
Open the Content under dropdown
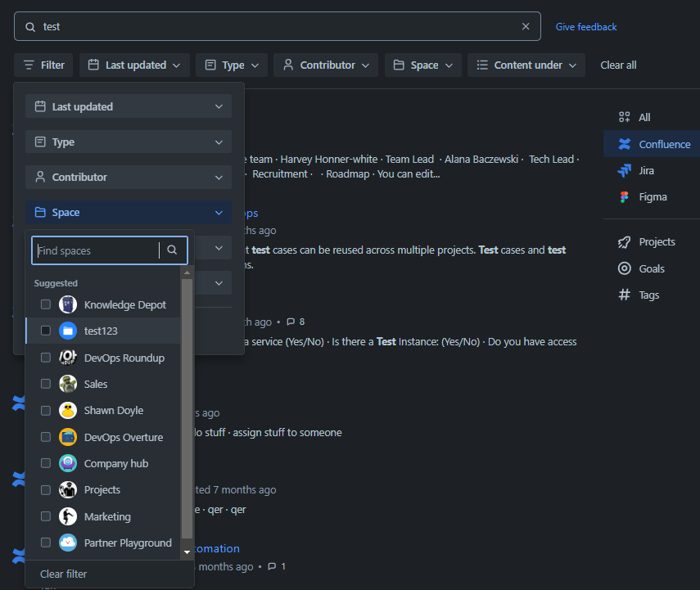(x=526, y=65)
